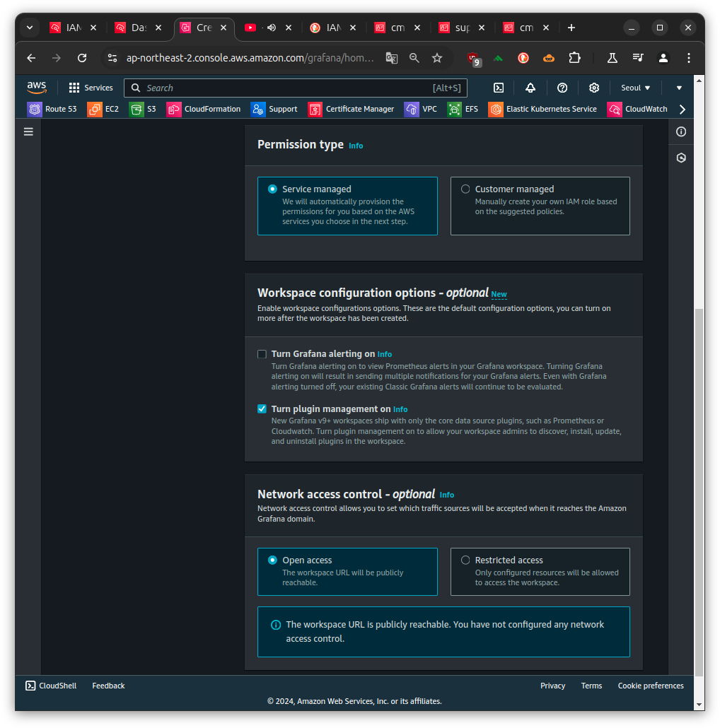Open the translate page icon in the address bar

(x=392, y=58)
